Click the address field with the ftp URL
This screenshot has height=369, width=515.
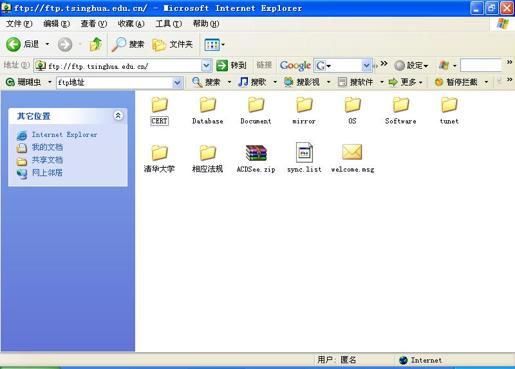click(x=123, y=66)
